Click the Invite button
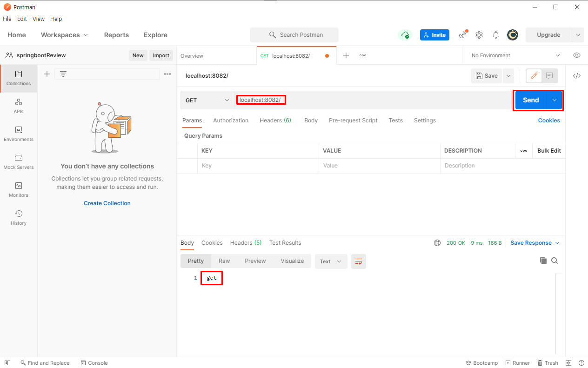588x368 pixels. coord(434,35)
